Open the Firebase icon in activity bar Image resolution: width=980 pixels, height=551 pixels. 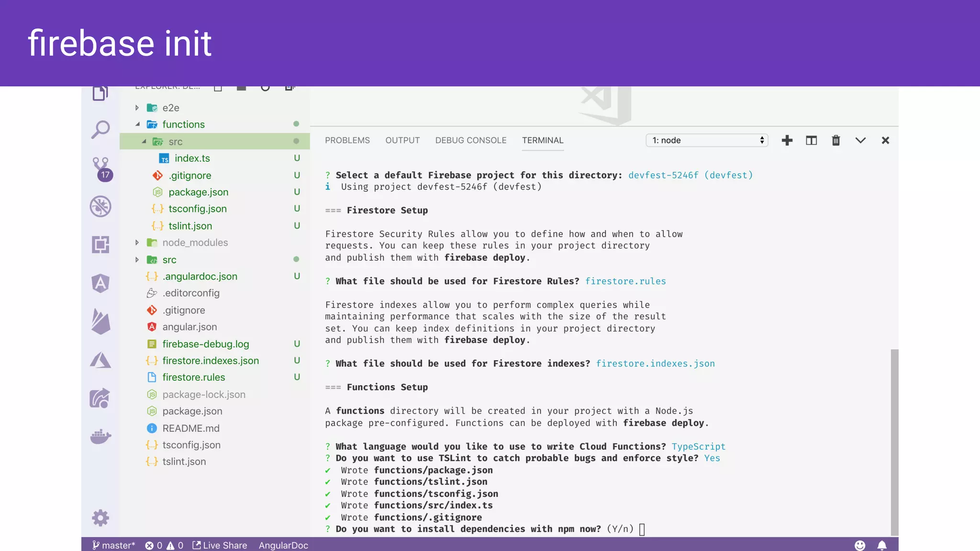(100, 321)
